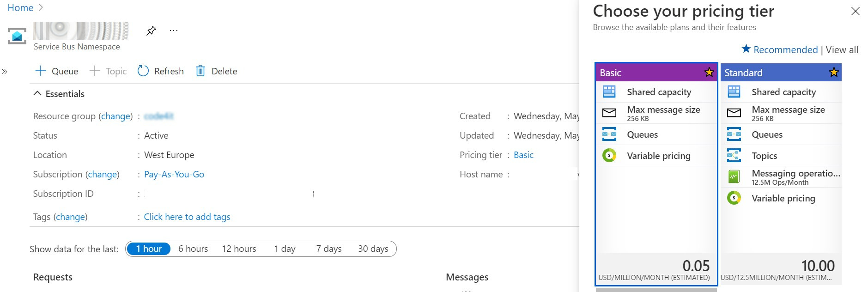
Task: Close the pricing tier panel
Action: tap(856, 11)
